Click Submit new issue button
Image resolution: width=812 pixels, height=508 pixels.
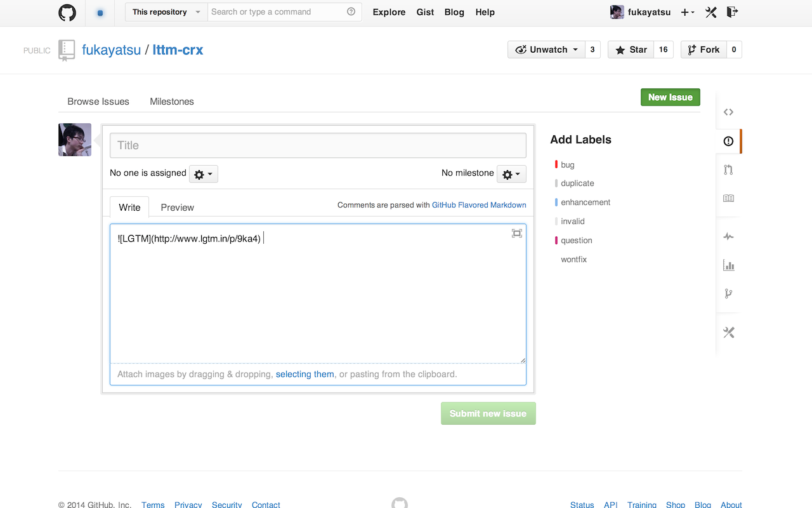tap(488, 413)
